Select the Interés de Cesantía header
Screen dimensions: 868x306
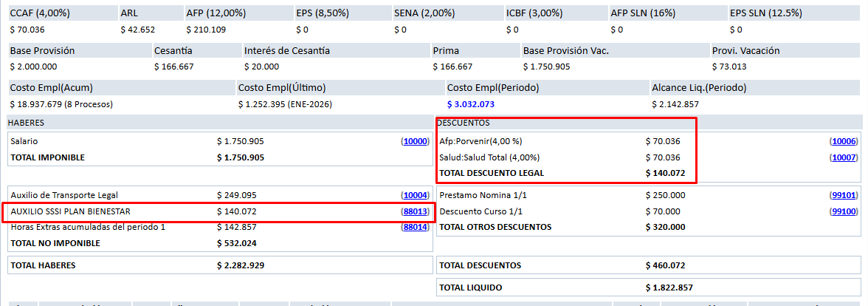tap(287, 50)
